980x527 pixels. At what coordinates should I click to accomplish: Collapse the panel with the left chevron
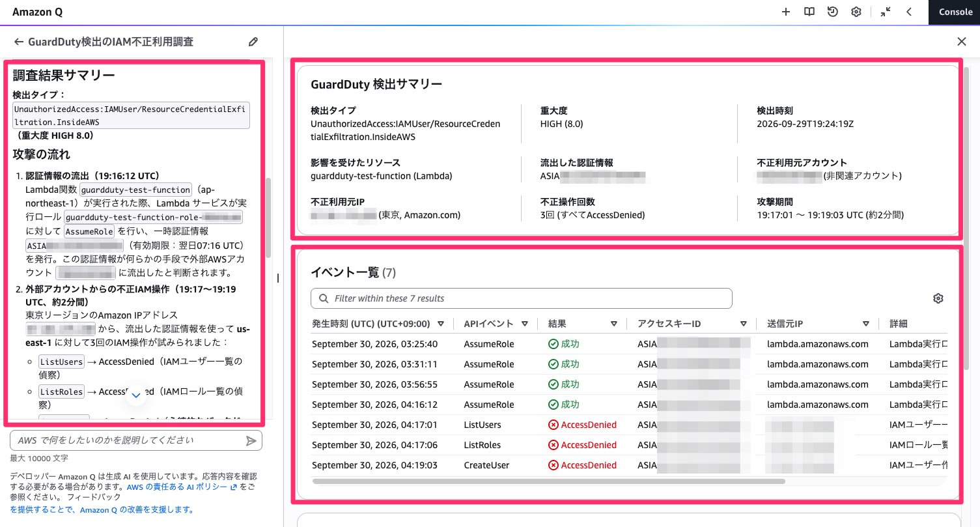(909, 12)
